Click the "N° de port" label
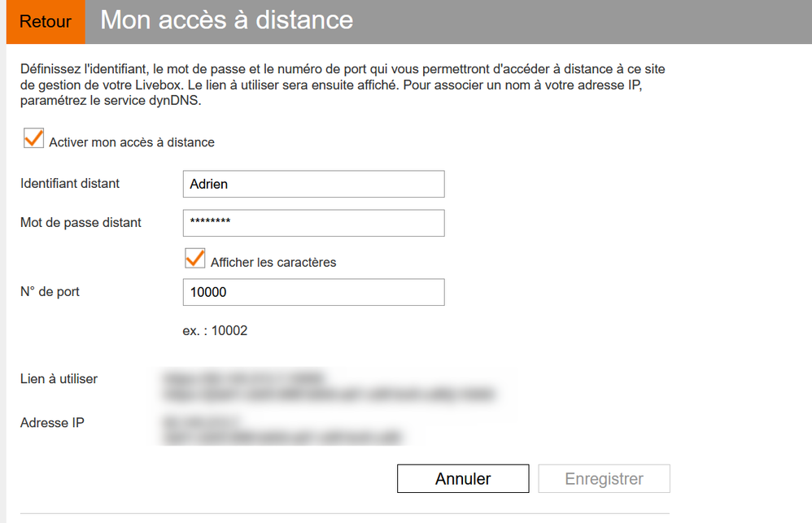812x523 pixels. click(x=50, y=291)
